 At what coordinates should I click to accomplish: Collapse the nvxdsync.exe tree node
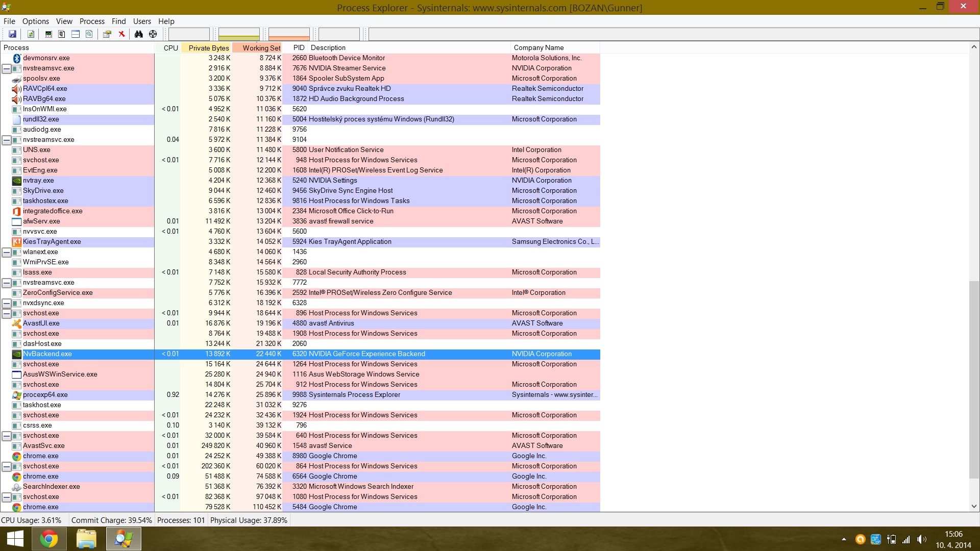[x=7, y=303]
